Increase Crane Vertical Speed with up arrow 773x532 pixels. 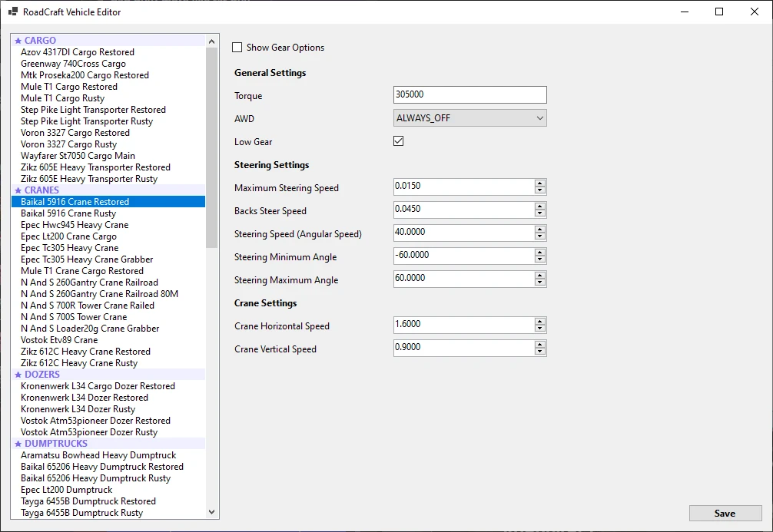coord(540,345)
